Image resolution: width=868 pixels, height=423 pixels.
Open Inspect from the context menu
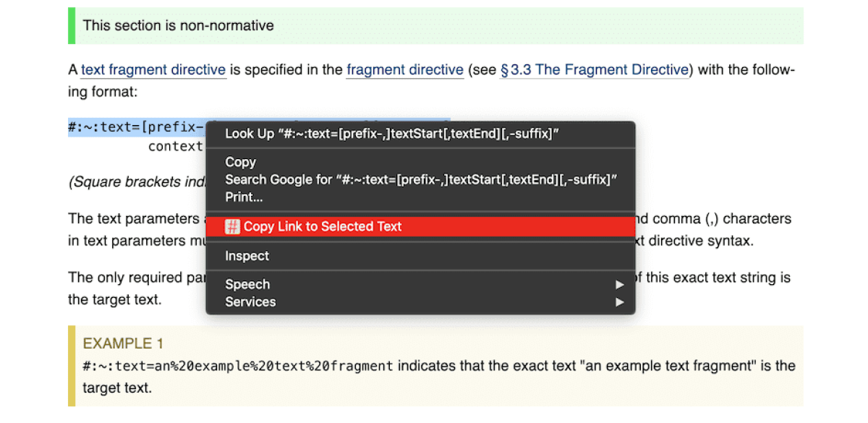click(247, 256)
